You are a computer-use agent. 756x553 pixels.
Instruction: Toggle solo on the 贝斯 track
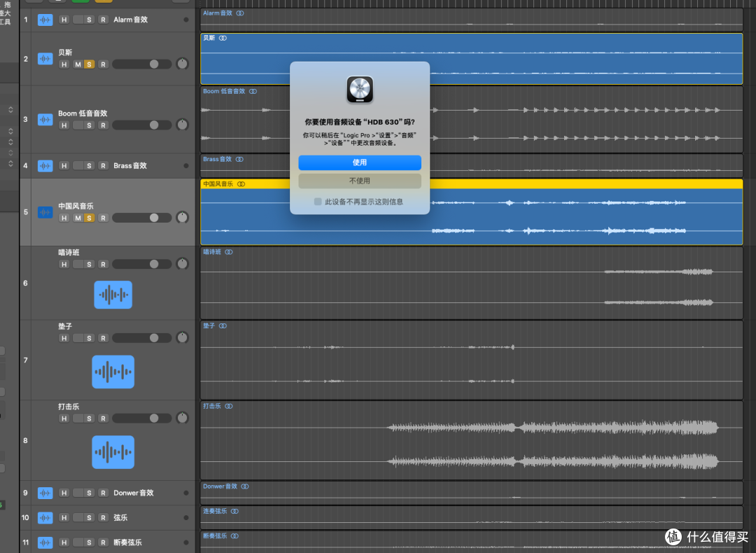click(89, 64)
